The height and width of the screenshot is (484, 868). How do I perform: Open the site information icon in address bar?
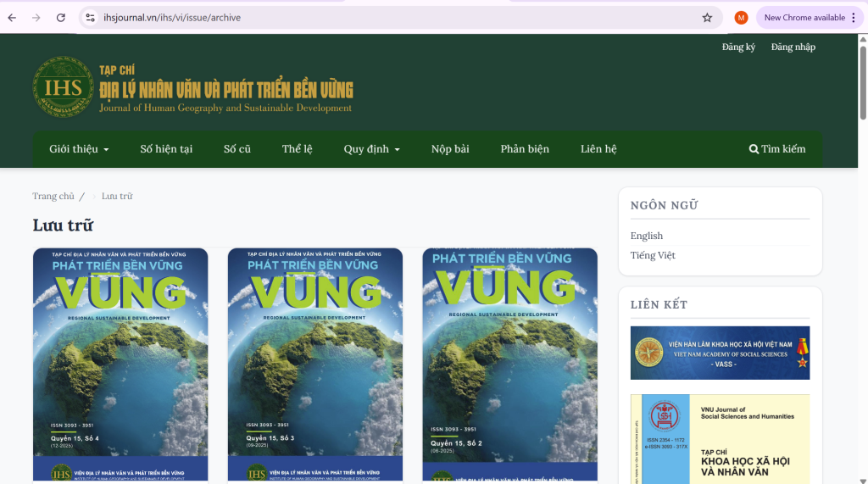(x=92, y=18)
